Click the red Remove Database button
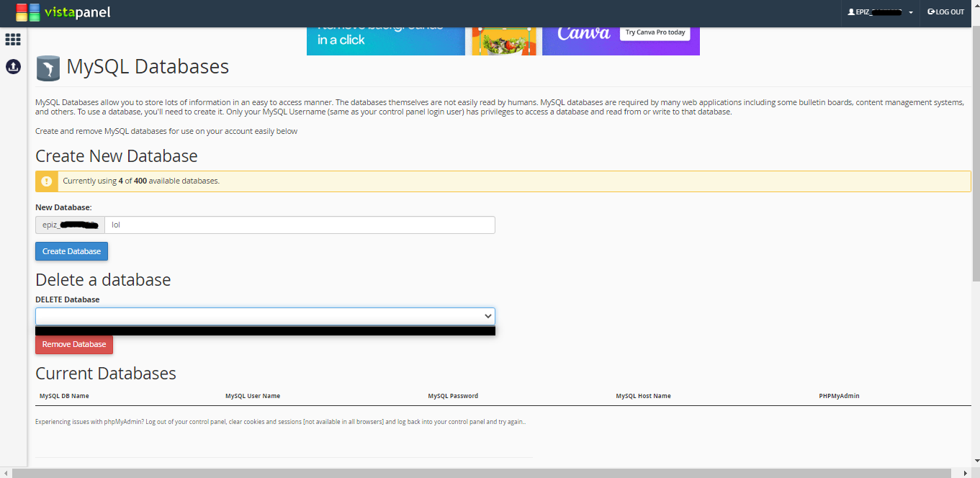 (73, 344)
